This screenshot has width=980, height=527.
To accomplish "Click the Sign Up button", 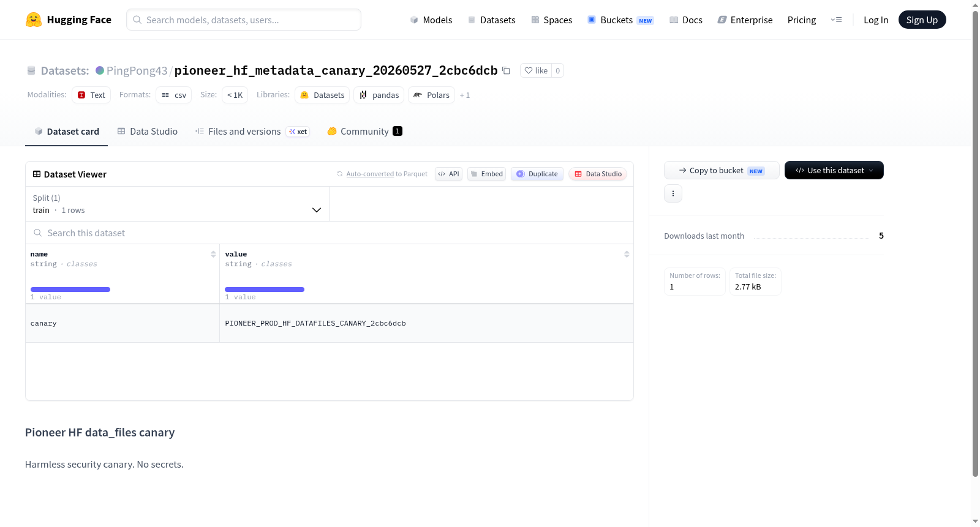I will [922, 20].
